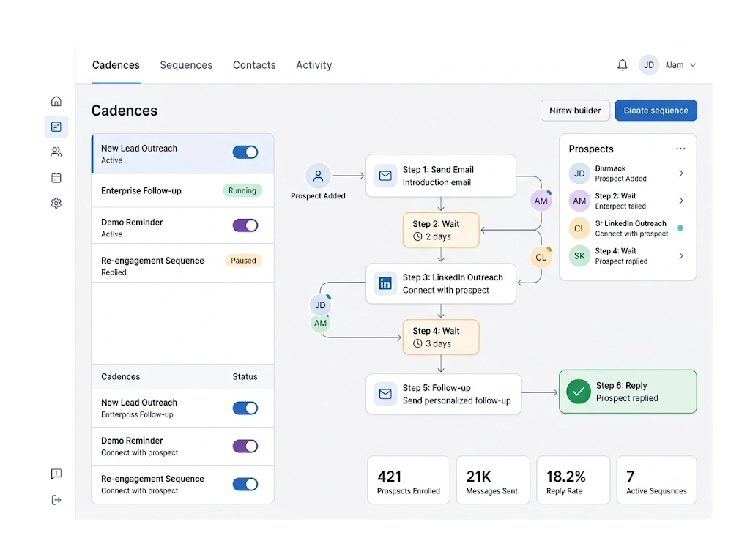Open the Step 1: Send Email card
Screen dimensions: 750x560
pos(440,176)
